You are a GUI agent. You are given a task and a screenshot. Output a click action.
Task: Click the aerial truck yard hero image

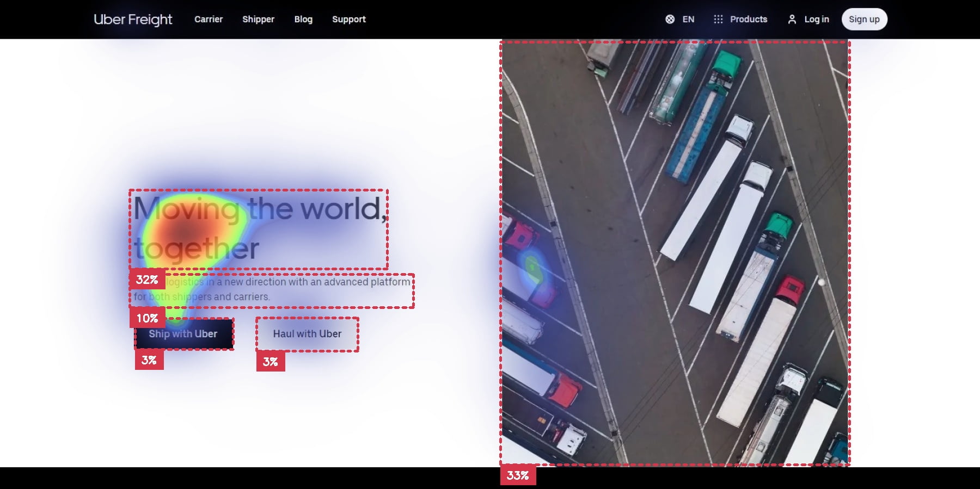(x=675, y=253)
